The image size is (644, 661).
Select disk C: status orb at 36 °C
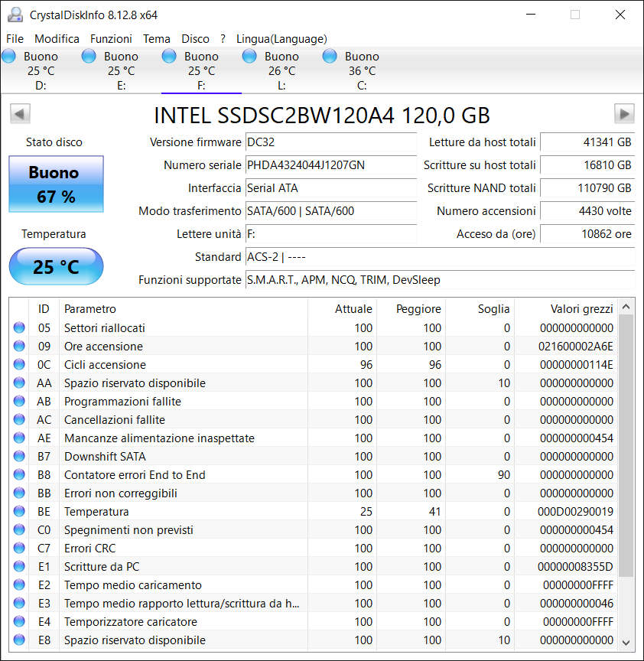(x=330, y=56)
